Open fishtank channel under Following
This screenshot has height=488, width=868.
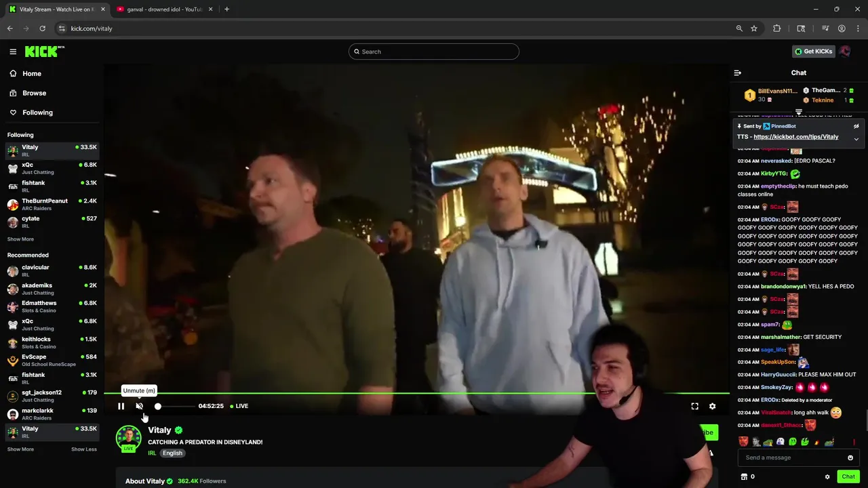coord(52,186)
